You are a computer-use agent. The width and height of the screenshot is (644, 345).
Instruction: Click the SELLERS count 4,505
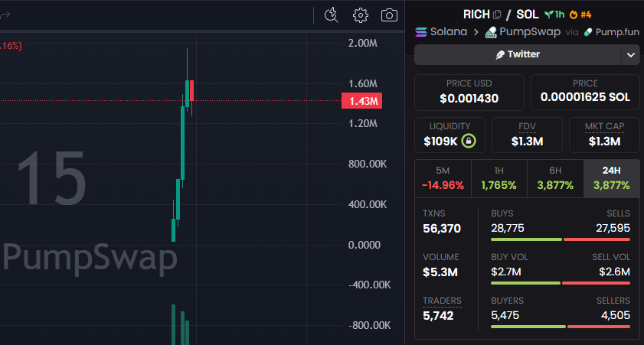[615, 315]
